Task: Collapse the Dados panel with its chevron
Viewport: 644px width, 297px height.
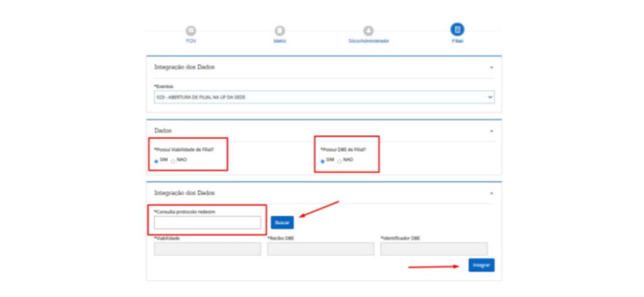Action: click(491, 131)
